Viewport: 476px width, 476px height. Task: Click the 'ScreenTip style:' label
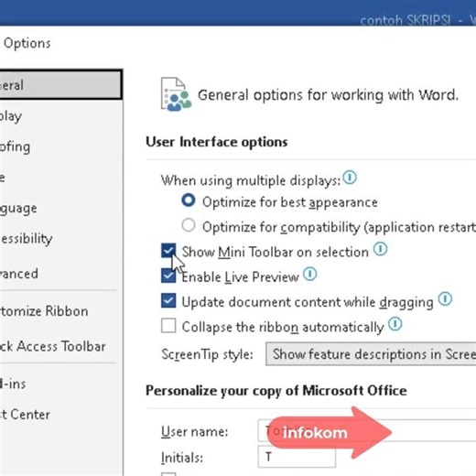click(207, 354)
